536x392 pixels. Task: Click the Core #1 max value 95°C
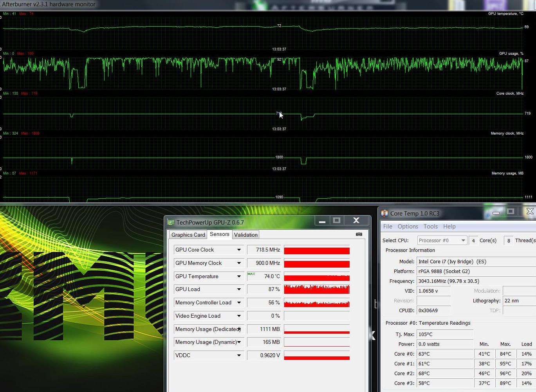point(505,363)
